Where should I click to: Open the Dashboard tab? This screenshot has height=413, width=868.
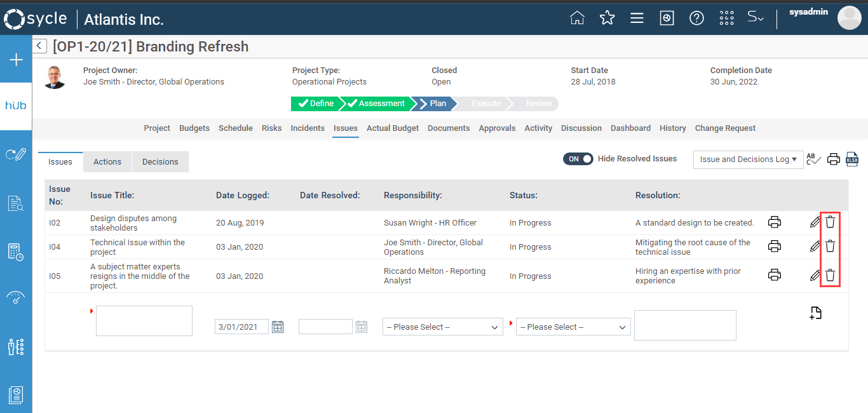click(630, 128)
